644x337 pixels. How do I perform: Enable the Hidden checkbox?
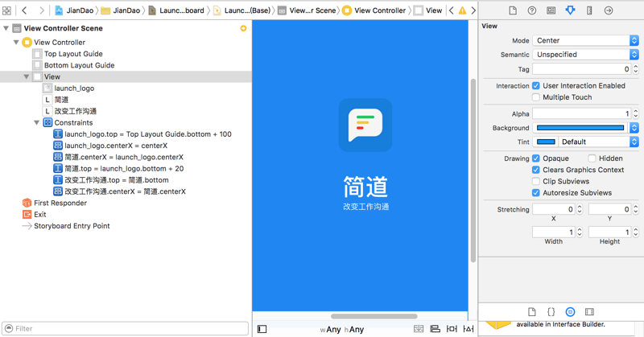coord(592,158)
